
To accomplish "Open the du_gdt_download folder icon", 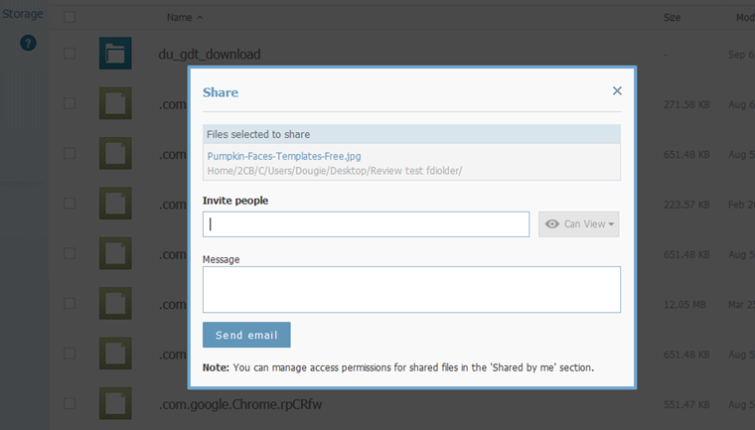I will (116, 53).
